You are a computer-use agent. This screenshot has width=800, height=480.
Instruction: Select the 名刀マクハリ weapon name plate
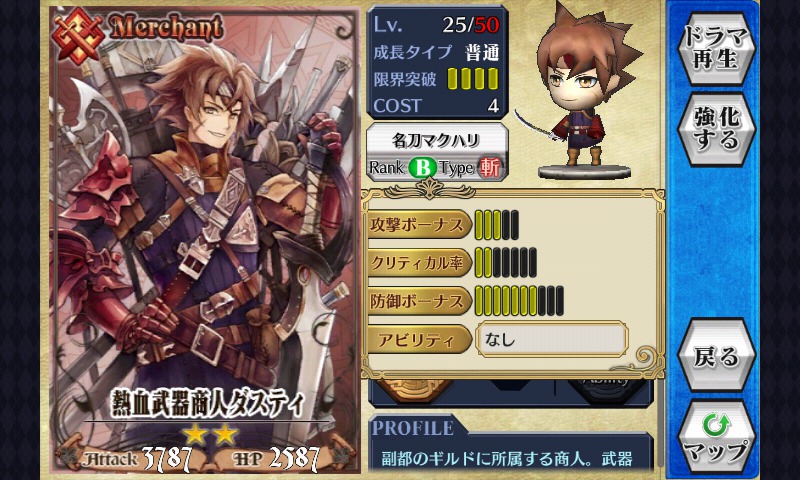tap(437, 140)
